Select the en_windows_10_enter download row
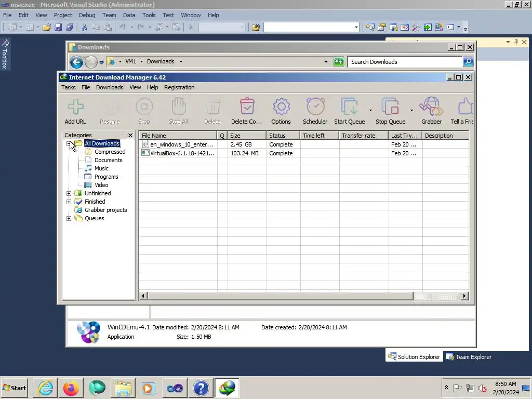This screenshot has width=532, height=399. click(304, 144)
